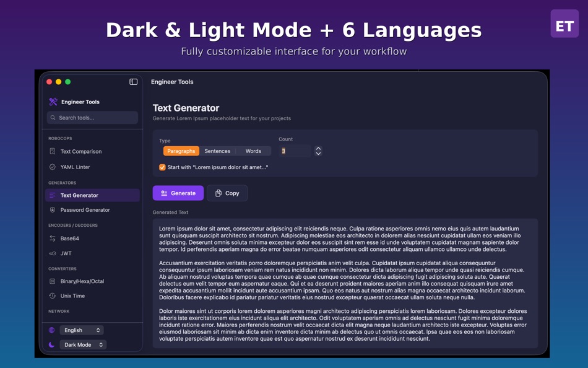588x368 pixels.
Task: Click the Count number field
Action: point(295,151)
